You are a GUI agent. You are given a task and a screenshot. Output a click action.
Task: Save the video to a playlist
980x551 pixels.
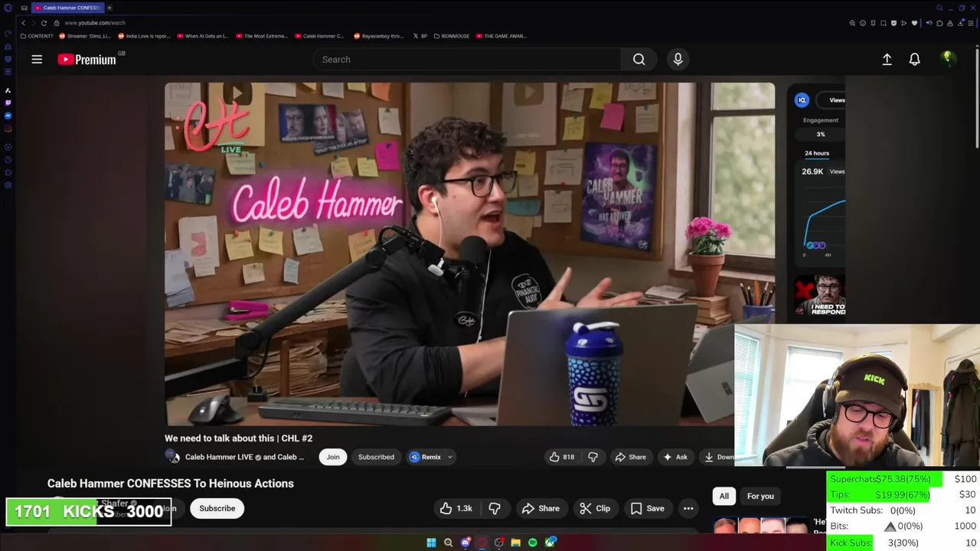click(647, 508)
